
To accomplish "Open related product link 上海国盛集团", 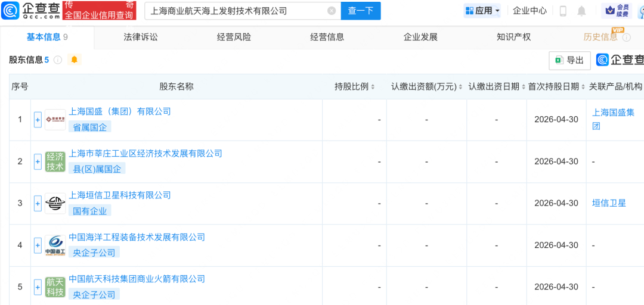I will 614,119.
